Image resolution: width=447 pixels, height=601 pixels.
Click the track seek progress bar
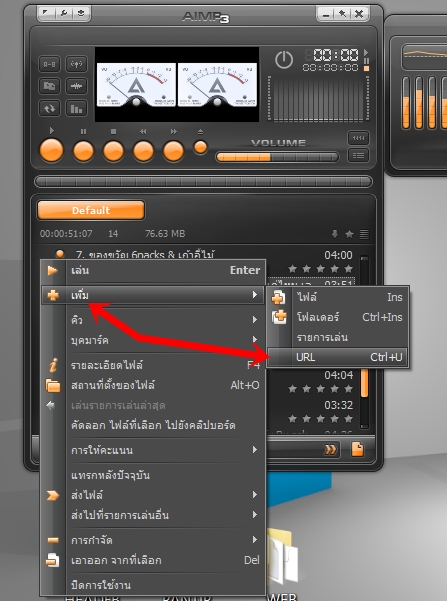tap(203, 181)
